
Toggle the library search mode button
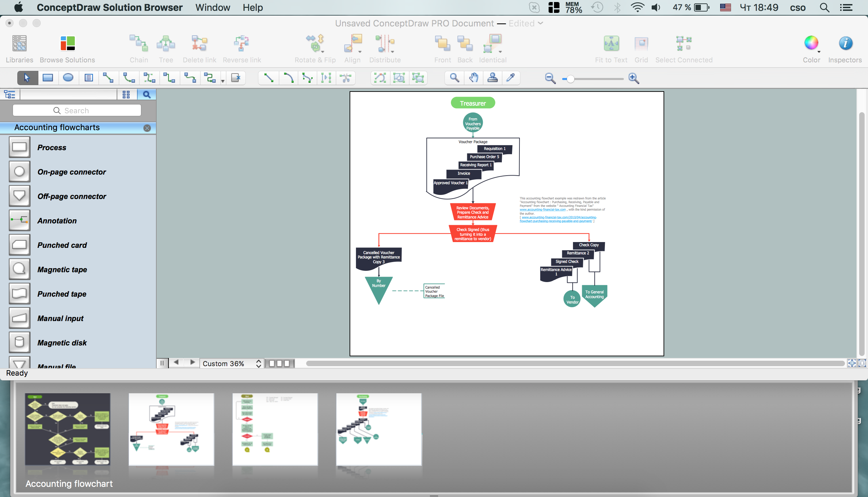[147, 95]
